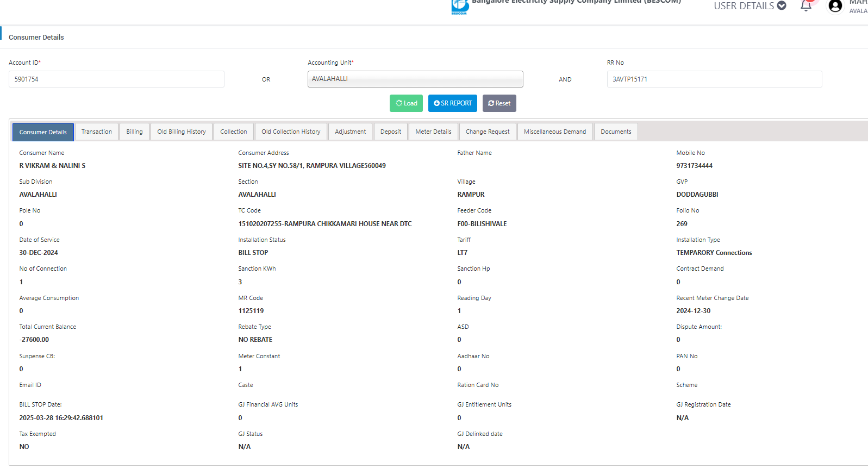Select rebate type "NO REBATE"
Viewport: 868px width, 468px height.
click(255, 340)
